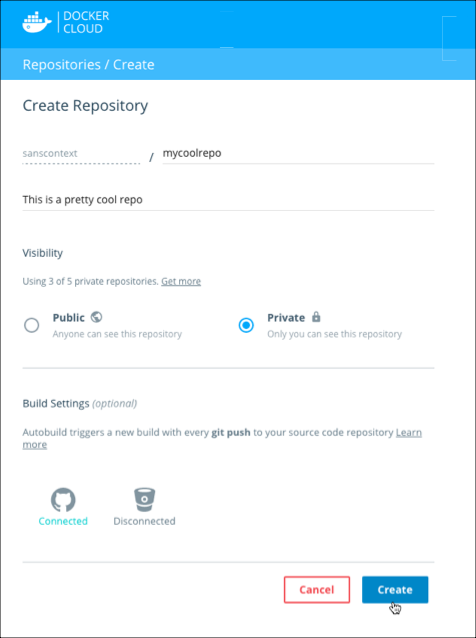Focus the mycoolrepo repository name field
Image resolution: width=476 pixels, height=638 pixels.
(x=298, y=154)
